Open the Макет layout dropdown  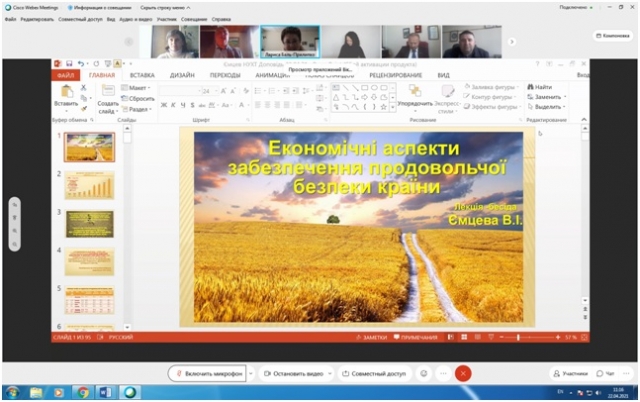tap(136, 88)
